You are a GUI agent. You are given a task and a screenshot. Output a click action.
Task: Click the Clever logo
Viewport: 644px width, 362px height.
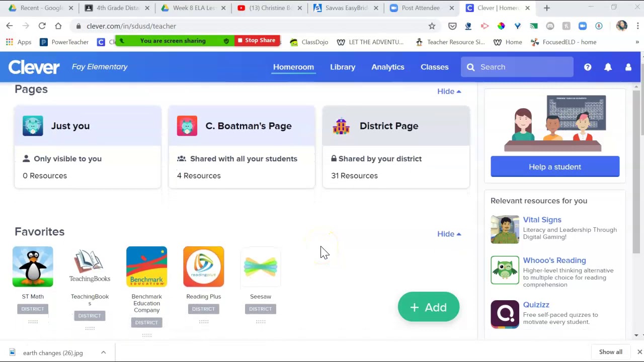pos(34,67)
